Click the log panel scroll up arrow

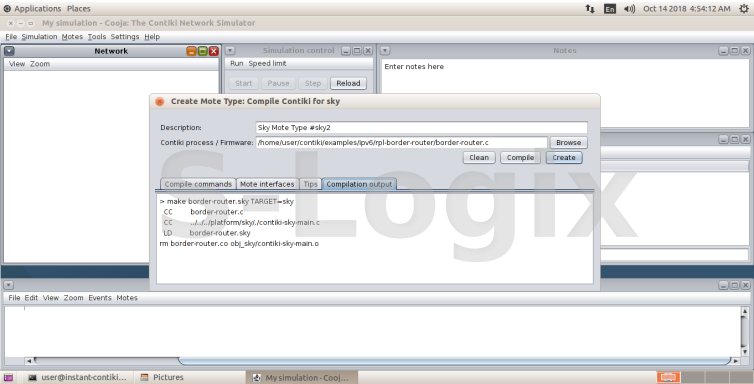745,311
